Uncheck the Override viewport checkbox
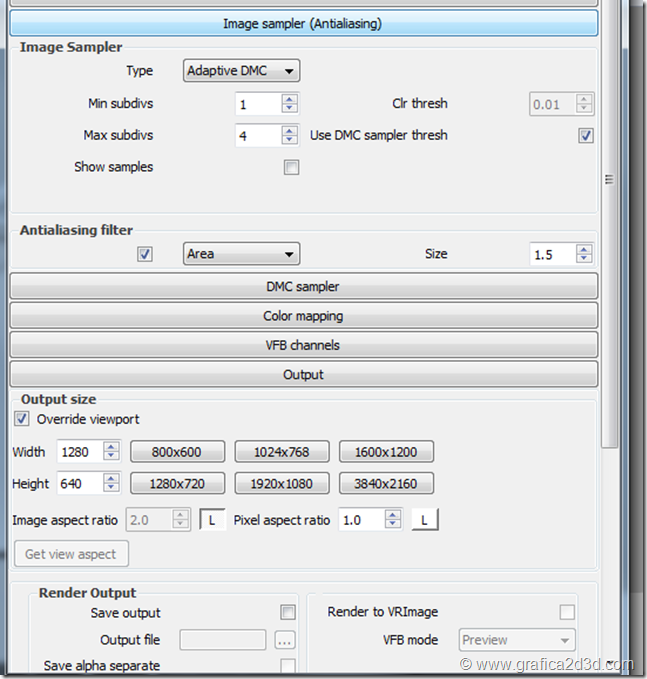The height and width of the screenshot is (679, 647). [22, 419]
